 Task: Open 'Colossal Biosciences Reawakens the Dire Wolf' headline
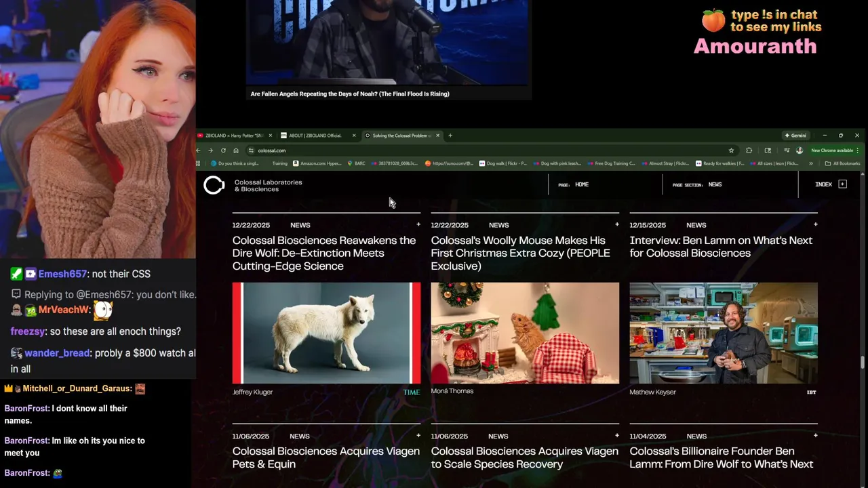click(x=324, y=253)
